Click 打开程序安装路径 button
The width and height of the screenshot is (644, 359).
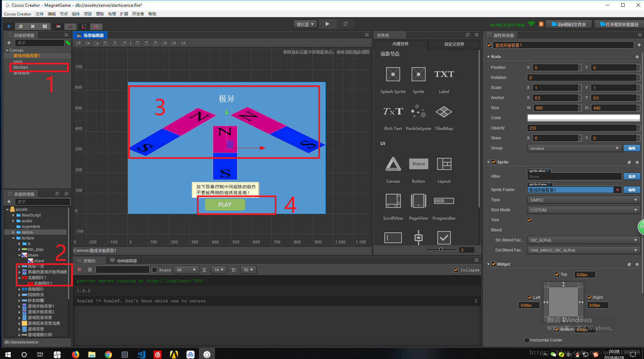[619, 25]
